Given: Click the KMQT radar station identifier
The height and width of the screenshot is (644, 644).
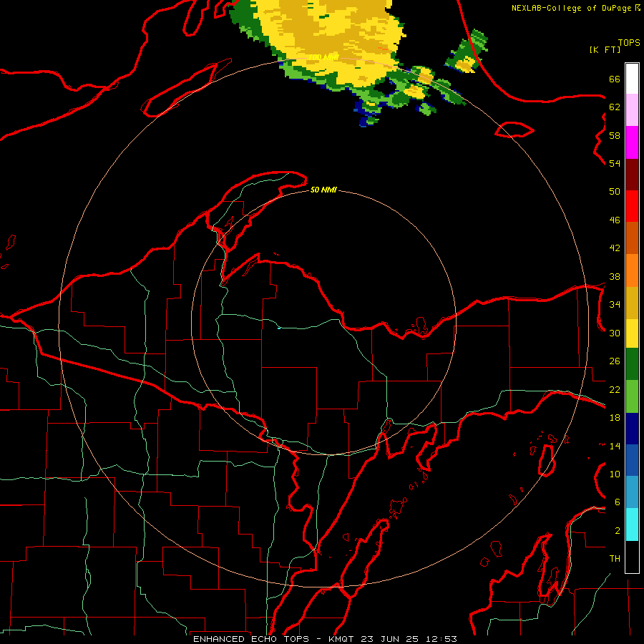Looking at the screenshot, I should click(x=341, y=639).
